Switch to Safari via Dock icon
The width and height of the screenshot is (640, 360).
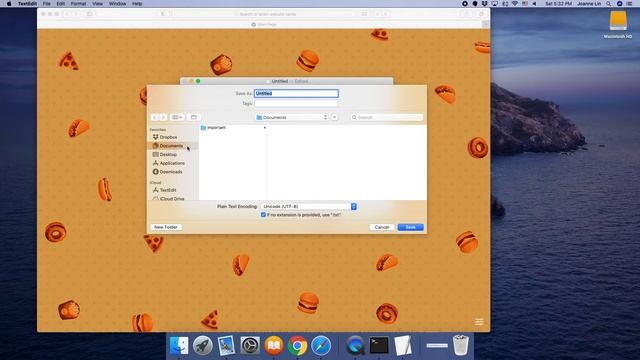pos(321,346)
